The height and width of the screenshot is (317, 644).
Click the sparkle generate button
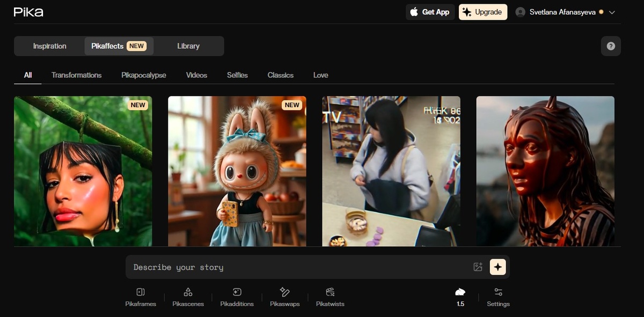498,267
